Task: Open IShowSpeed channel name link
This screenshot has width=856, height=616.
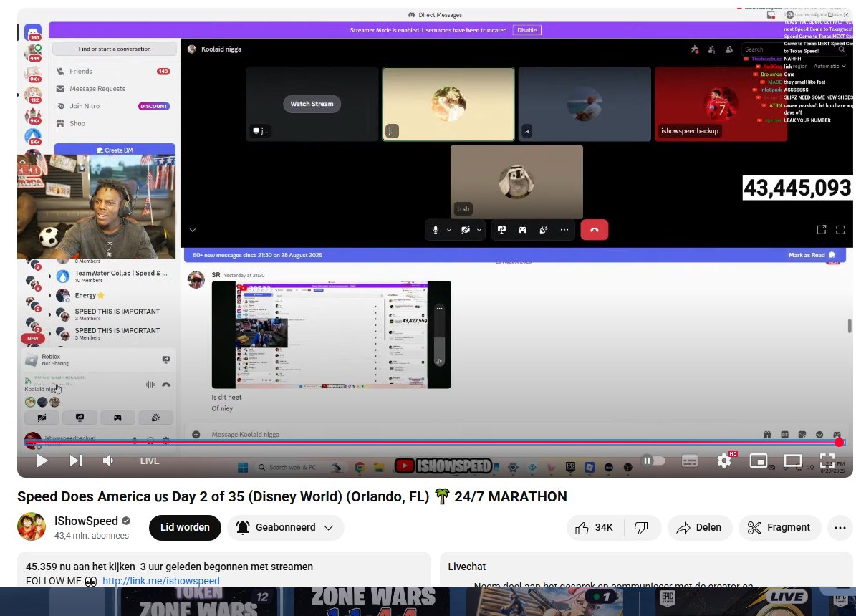Action: click(x=86, y=521)
